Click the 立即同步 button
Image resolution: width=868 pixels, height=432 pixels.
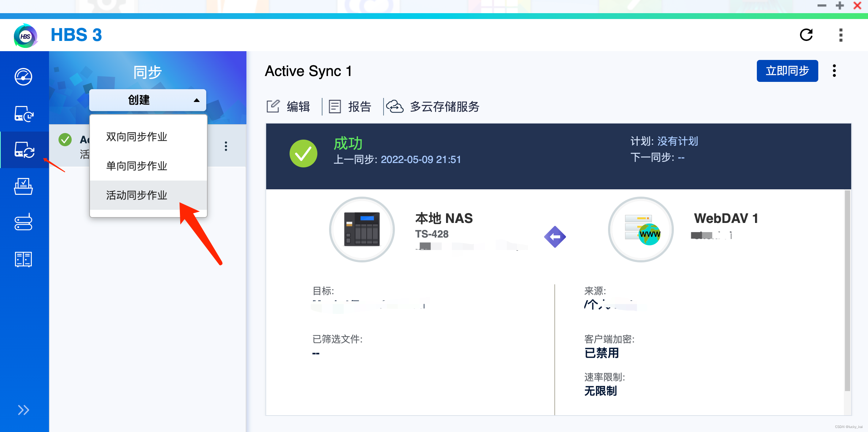[787, 71]
